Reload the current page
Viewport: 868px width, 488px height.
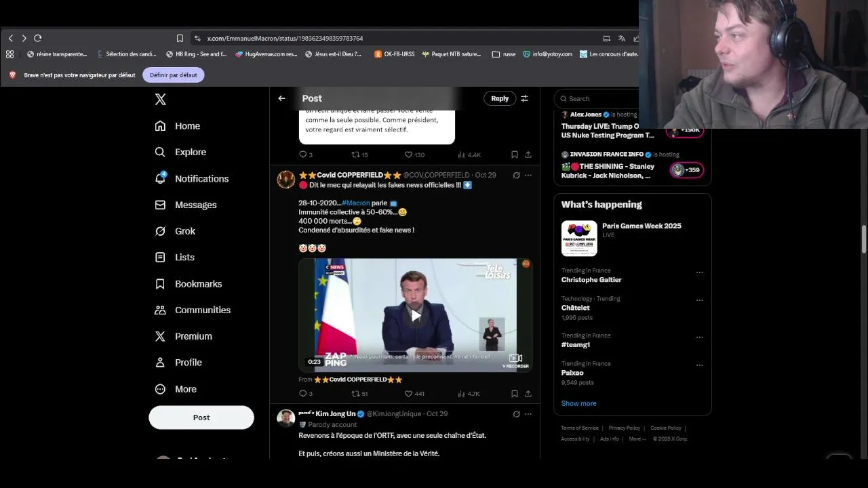(x=38, y=38)
